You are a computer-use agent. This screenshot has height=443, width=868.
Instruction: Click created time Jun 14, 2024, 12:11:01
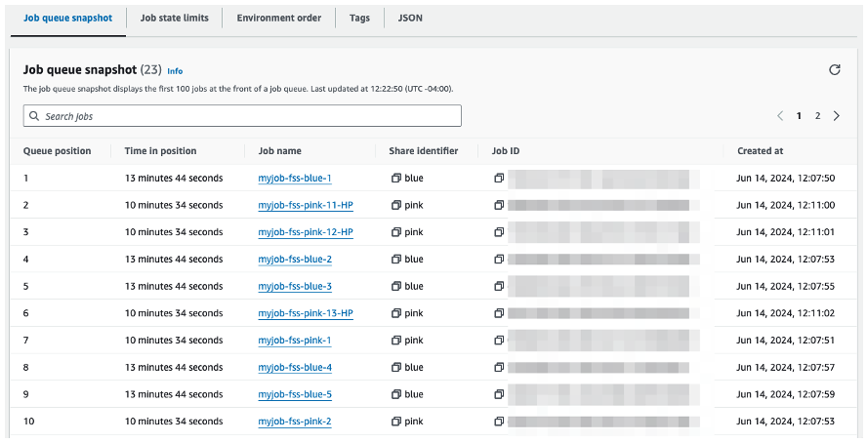[786, 232]
